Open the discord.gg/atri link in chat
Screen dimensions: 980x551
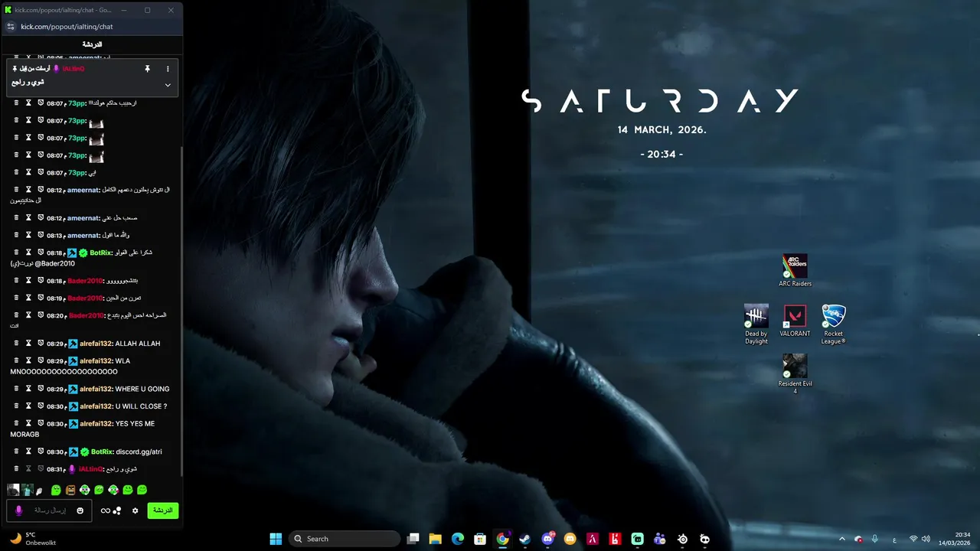pyautogui.click(x=139, y=452)
